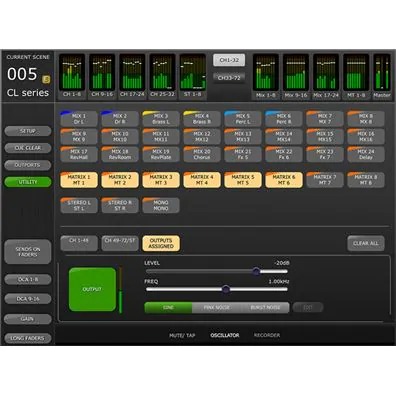Open the Master meter block
Viewport: 396px width, 396px height.
(382, 76)
